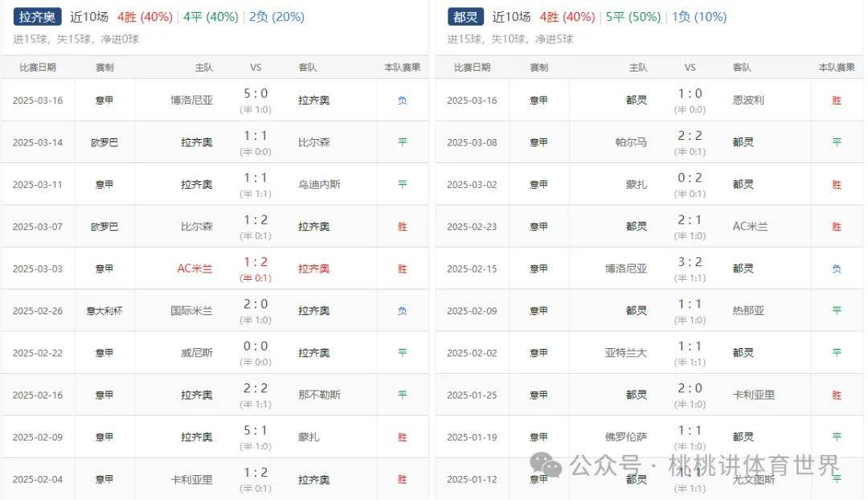868x500 pixels.
Task: Click 赛制 header in the 都灵 table
Action: click(538, 68)
